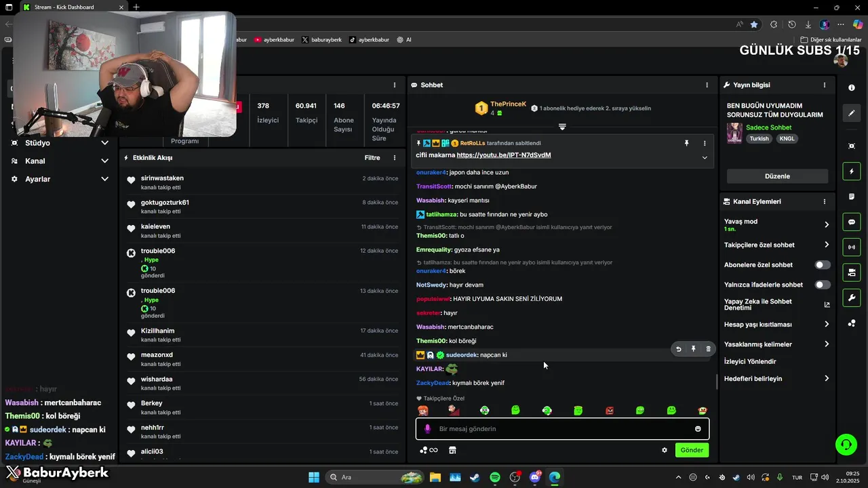Open Hesap yaşı kısıtlaması options
Screen dimensions: 868x488
tap(777, 325)
